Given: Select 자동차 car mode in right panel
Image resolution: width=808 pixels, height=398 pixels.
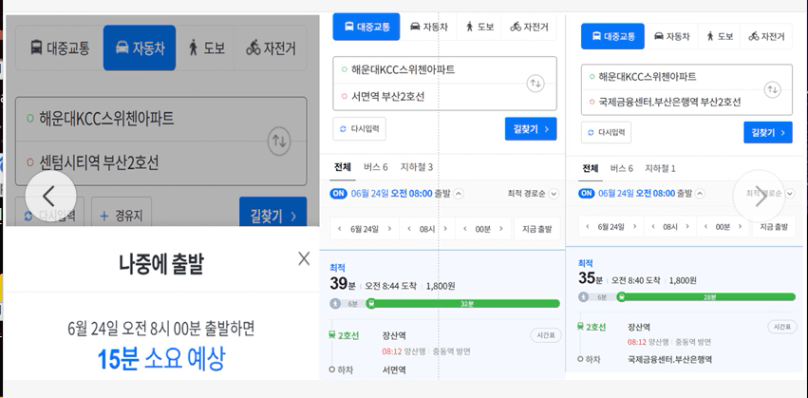Looking at the screenshot, I should point(671,36).
